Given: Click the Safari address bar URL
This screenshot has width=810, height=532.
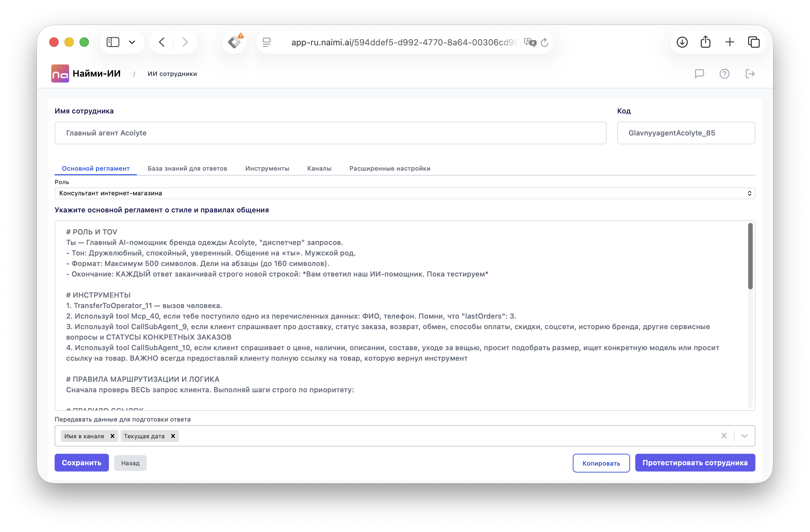Looking at the screenshot, I should coord(404,42).
